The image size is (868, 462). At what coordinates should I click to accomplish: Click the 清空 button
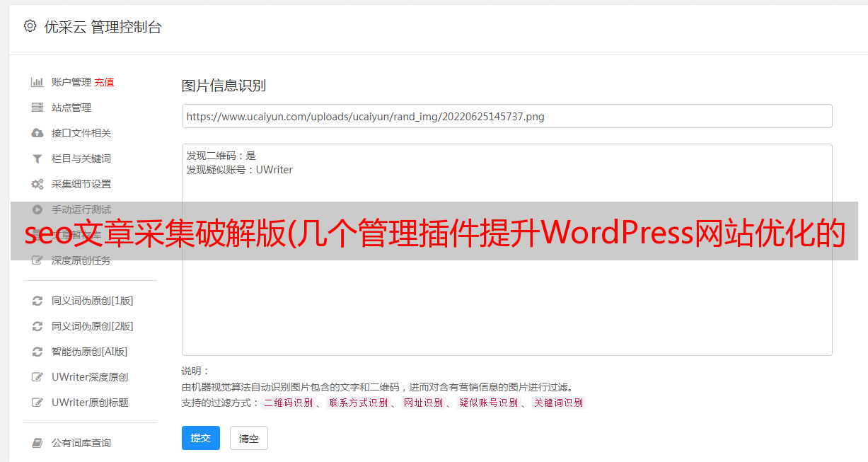(249, 439)
